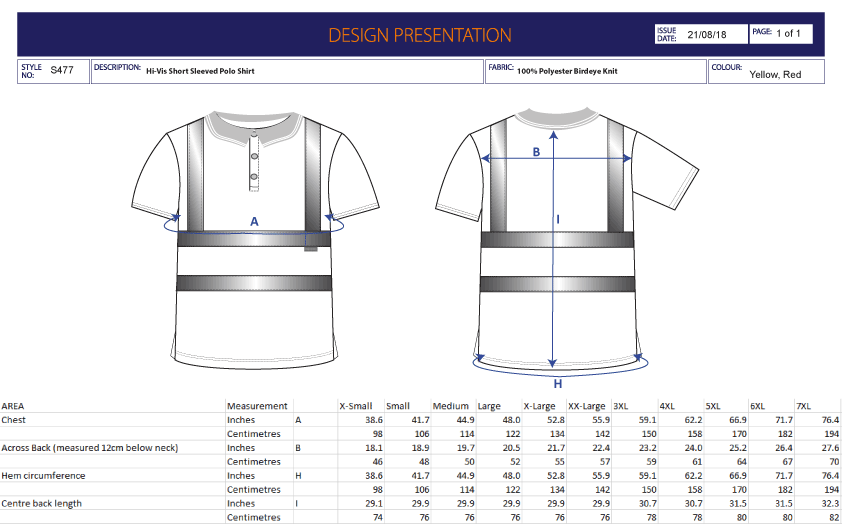Select the back view polo shirt drawing
The width and height of the screenshot is (842, 524).
coord(567,240)
